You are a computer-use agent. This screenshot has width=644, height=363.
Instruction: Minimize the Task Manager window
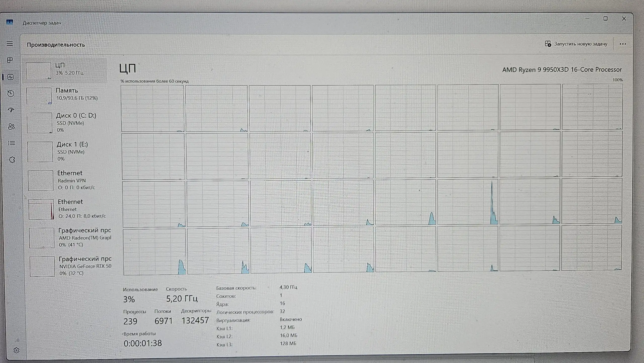587,18
